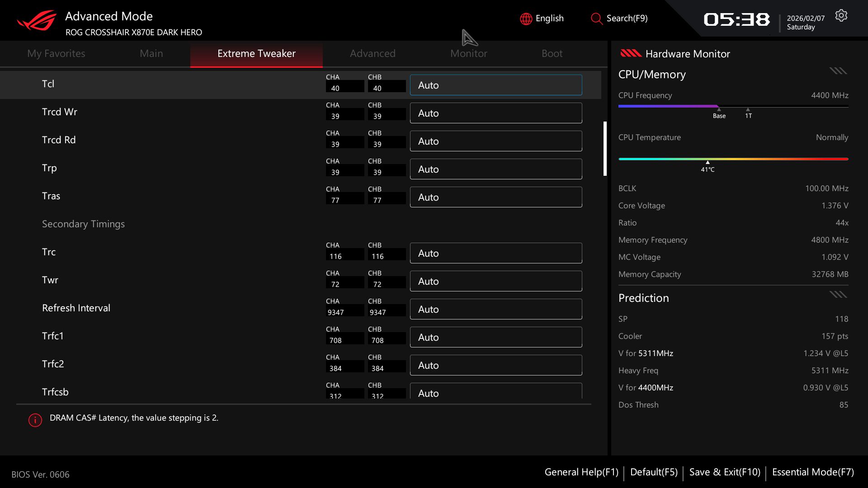Image resolution: width=868 pixels, height=488 pixels.
Task: Open the Tcl Auto field
Action: tap(495, 85)
